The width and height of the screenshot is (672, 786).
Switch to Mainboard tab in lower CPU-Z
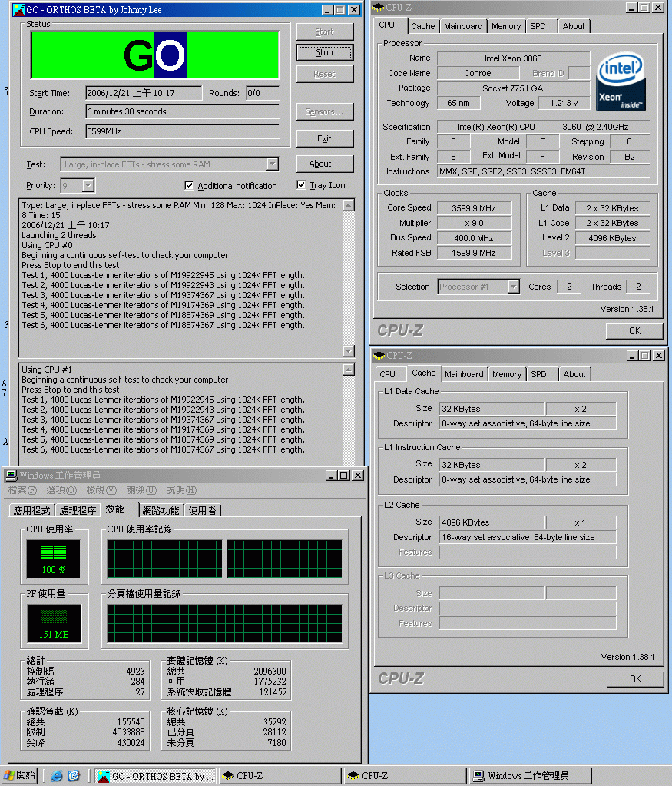[x=464, y=374]
